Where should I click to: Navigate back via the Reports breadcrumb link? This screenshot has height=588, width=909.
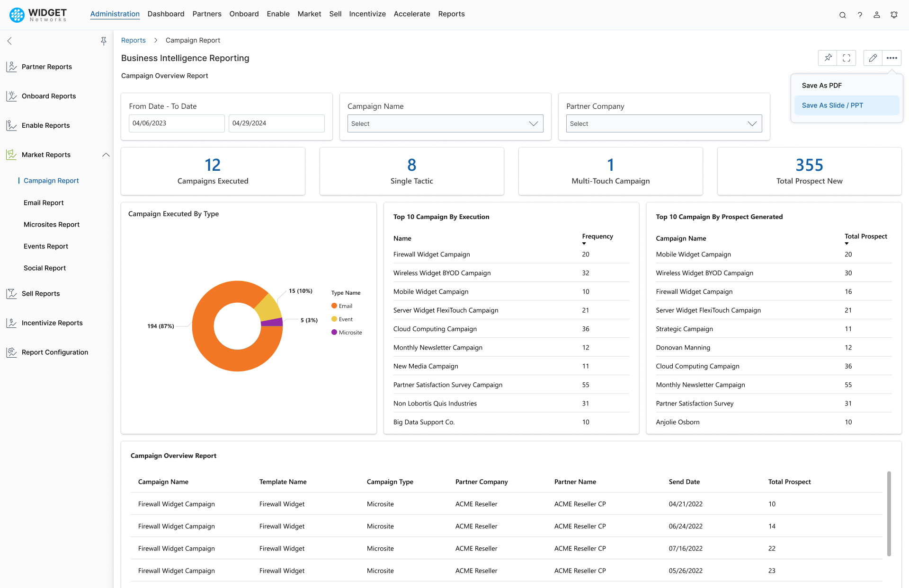tap(133, 40)
